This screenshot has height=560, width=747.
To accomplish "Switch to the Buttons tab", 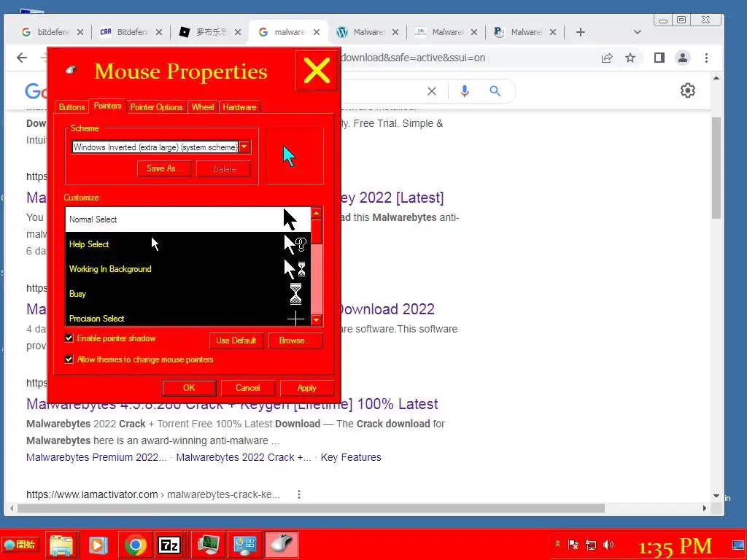I will (x=71, y=107).
